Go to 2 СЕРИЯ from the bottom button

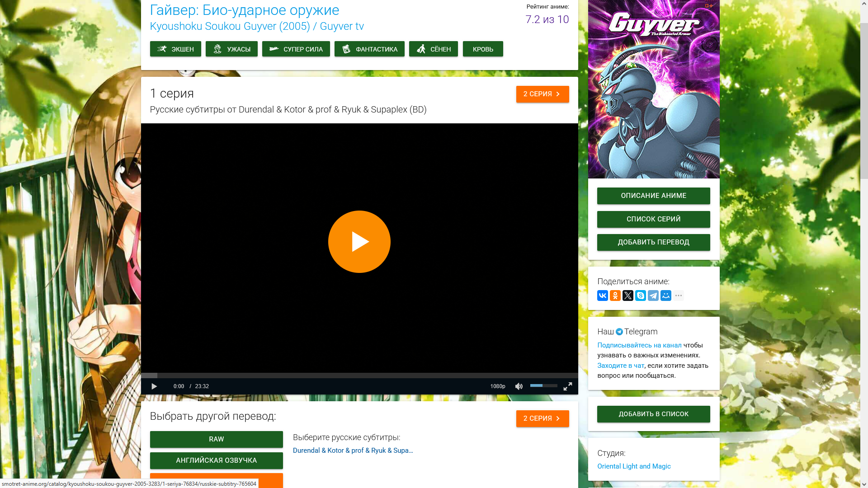542,418
